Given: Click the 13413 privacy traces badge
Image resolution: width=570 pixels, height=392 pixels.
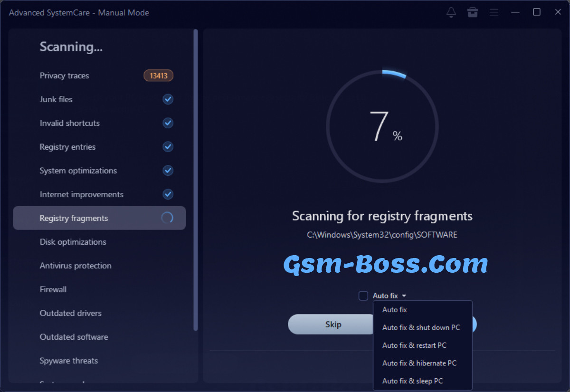Looking at the screenshot, I should 159,76.
